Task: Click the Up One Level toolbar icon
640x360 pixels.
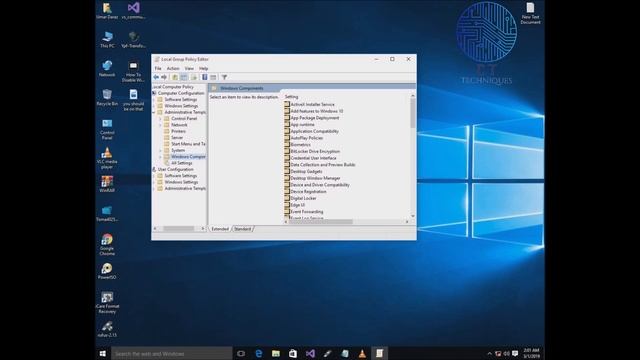Action: point(175,77)
